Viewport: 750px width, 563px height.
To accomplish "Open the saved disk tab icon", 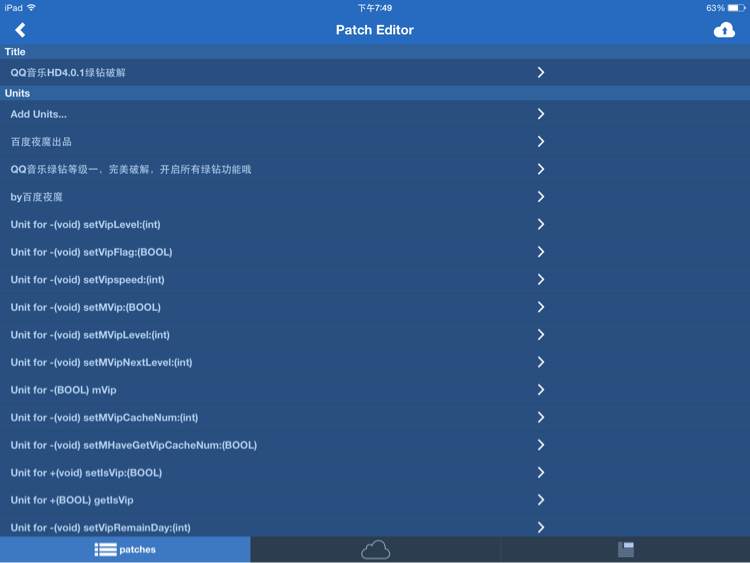I will [x=626, y=550].
